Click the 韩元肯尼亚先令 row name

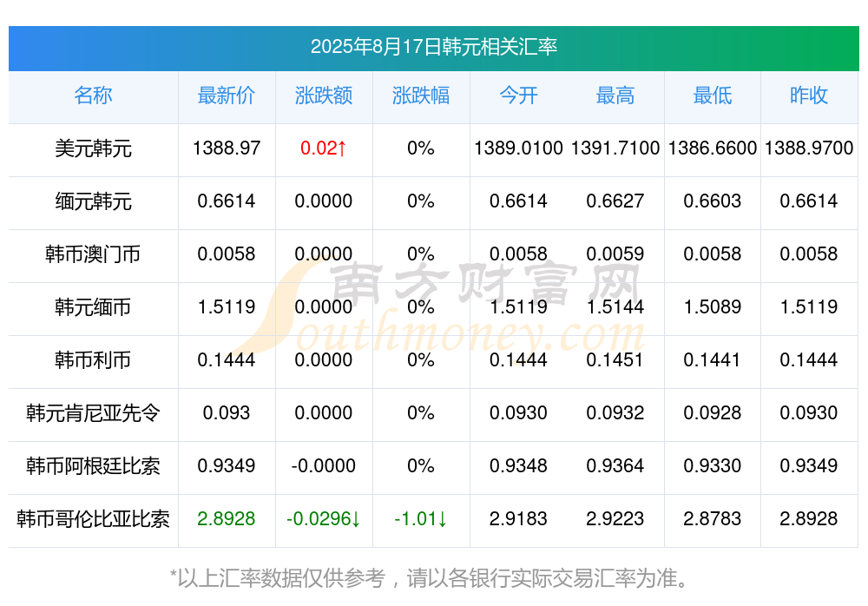click(x=93, y=412)
